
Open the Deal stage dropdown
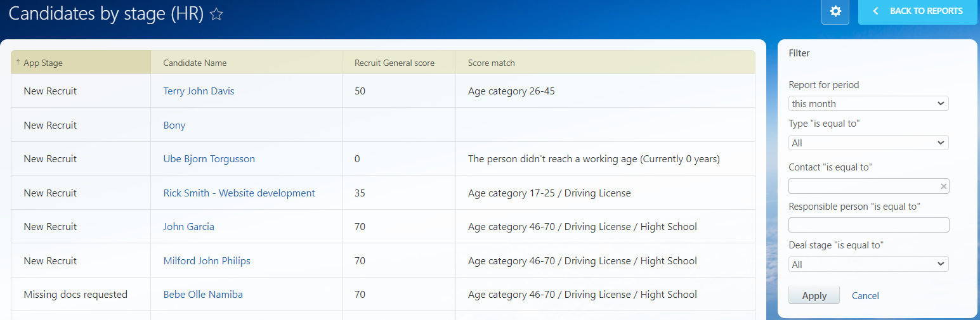[868, 264]
